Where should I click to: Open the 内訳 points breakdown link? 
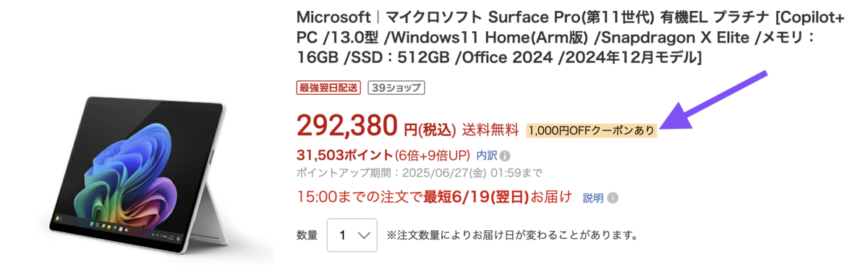click(486, 156)
